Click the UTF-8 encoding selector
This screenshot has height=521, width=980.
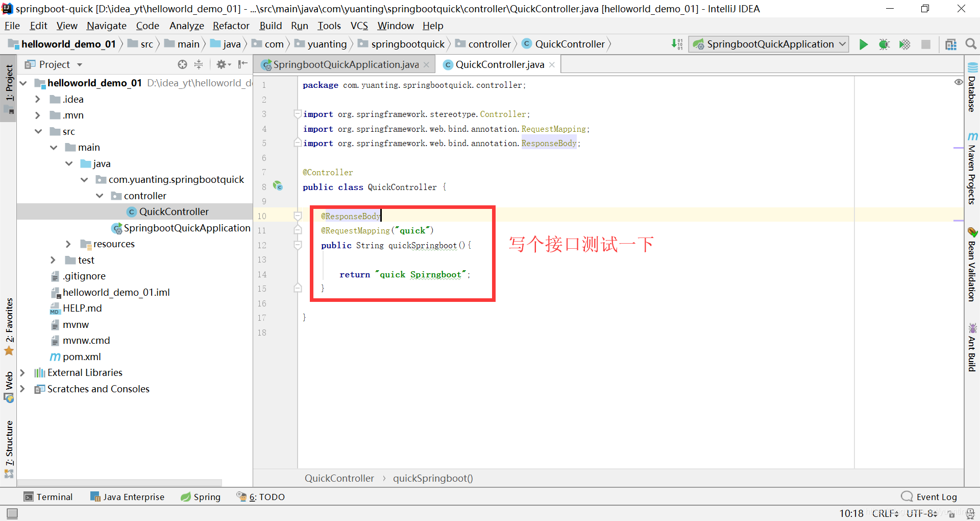pos(922,513)
